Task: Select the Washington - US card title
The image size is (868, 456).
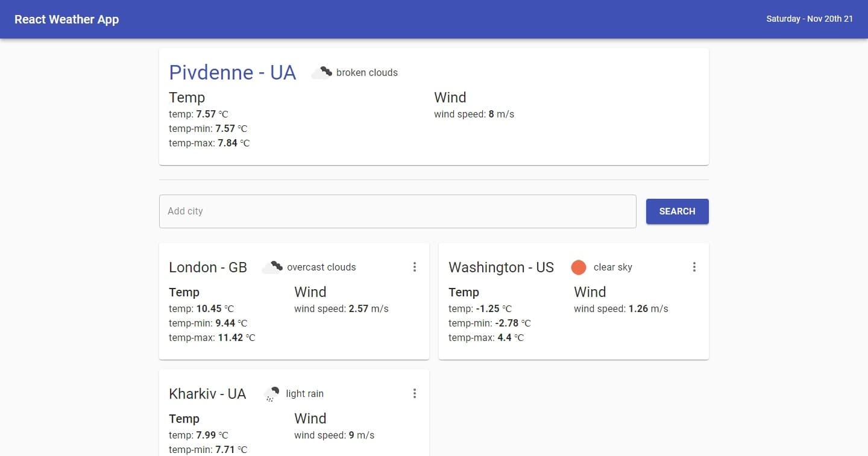Action: [x=501, y=267]
